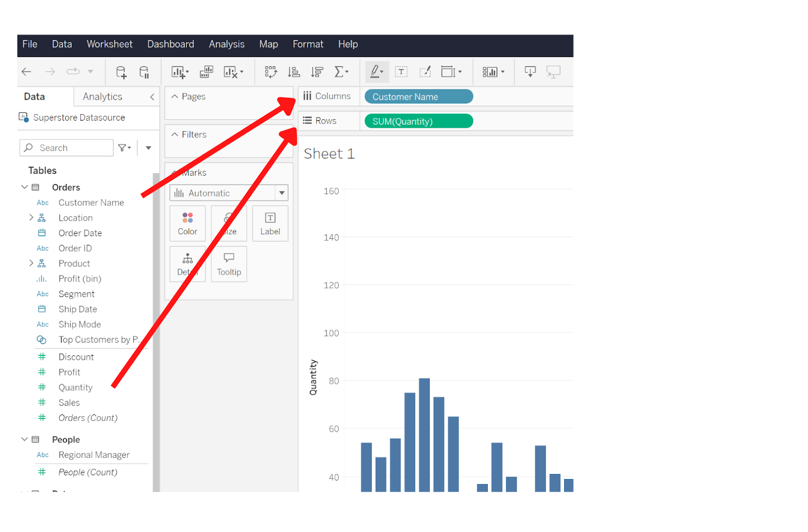Click the Superstore Datasource entry
The image size is (808, 532).
point(79,118)
